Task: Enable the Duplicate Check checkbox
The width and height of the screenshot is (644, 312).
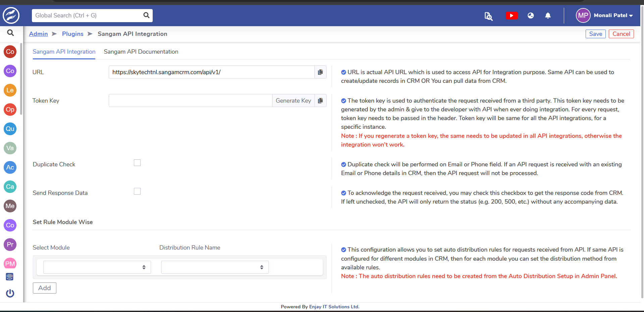Action: point(137,163)
